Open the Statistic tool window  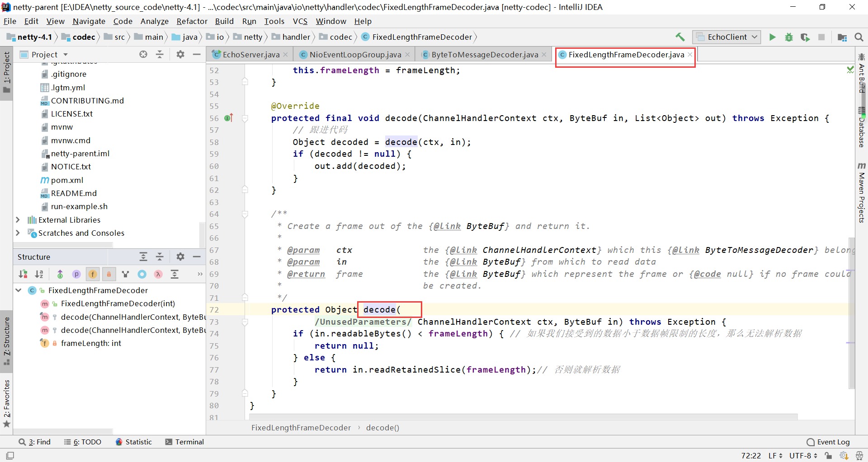point(134,442)
